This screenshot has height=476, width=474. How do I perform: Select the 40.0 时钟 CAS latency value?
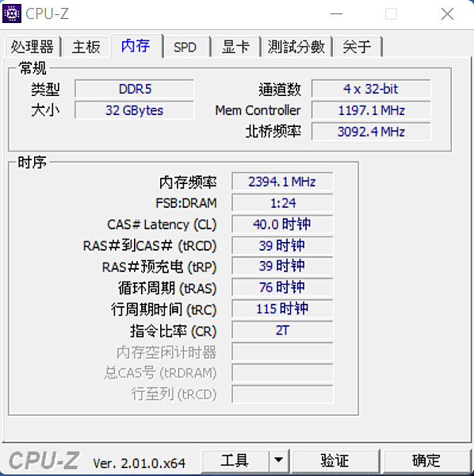(x=282, y=224)
